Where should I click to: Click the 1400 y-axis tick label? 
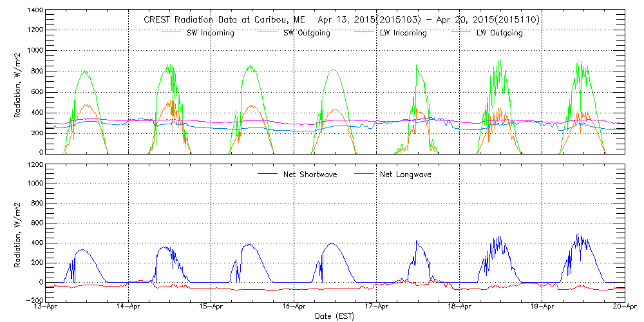click(x=35, y=12)
